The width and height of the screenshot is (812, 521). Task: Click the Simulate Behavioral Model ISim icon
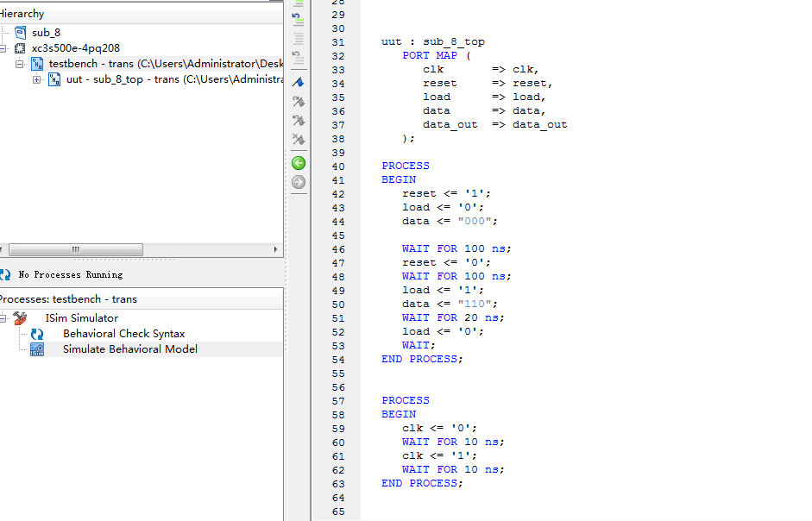tap(37, 349)
